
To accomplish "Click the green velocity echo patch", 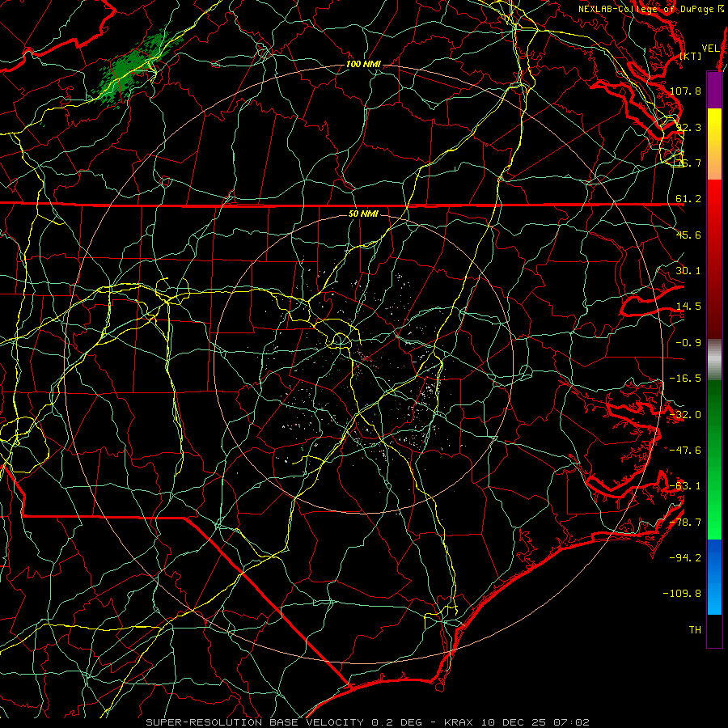I will 134,67.
